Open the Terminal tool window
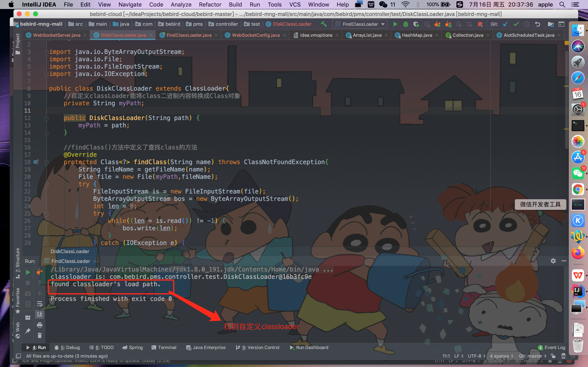Image resolution: width=588 pixels, height=367 pixels. 164,347
